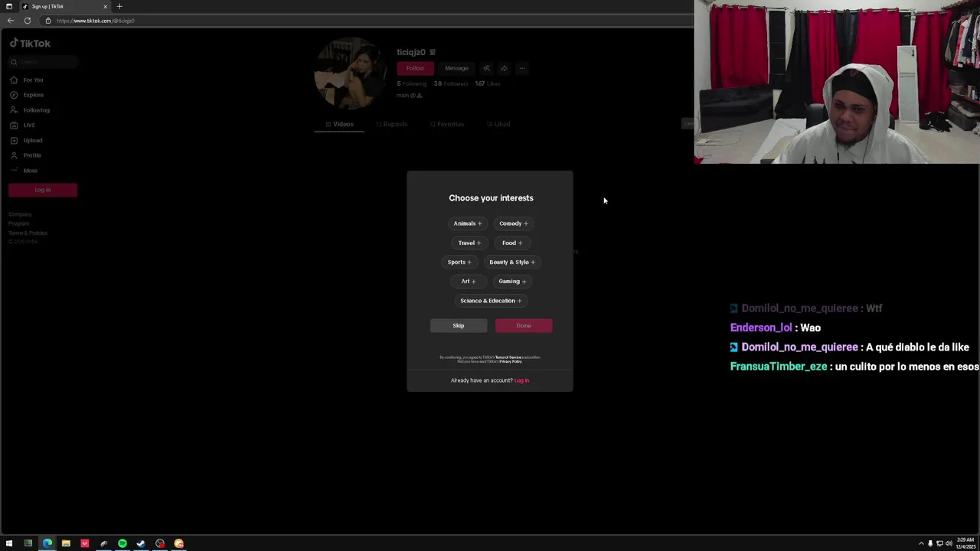Pick the Travel interest chip
980x551 pixels.
click(x=469, y=243)
